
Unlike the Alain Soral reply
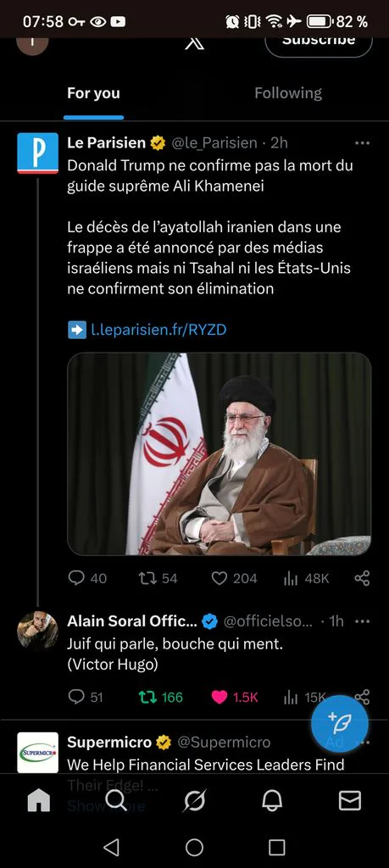235,697
